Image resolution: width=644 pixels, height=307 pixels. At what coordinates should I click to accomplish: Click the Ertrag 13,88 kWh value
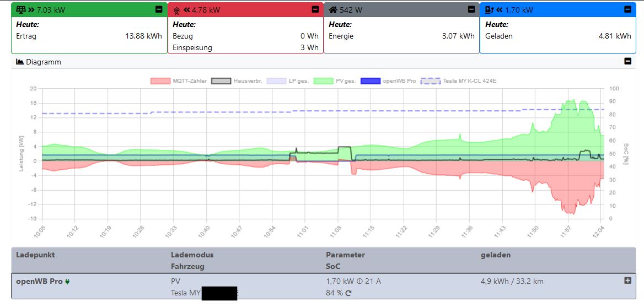click(143, 36)
